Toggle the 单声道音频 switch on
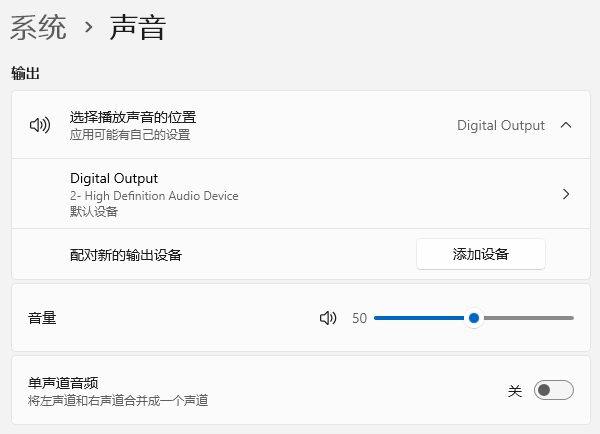This screenshot has width=600, height=434. (554, 390)
